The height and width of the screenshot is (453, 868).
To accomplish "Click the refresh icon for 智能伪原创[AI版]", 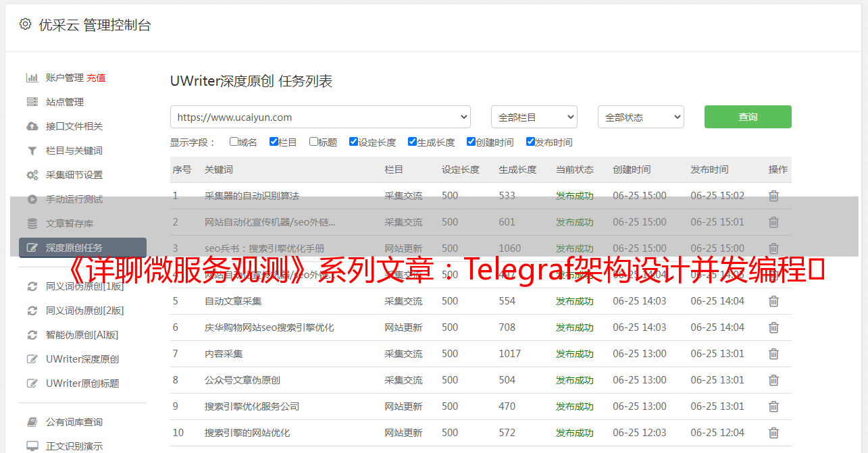I will point(32,335).
